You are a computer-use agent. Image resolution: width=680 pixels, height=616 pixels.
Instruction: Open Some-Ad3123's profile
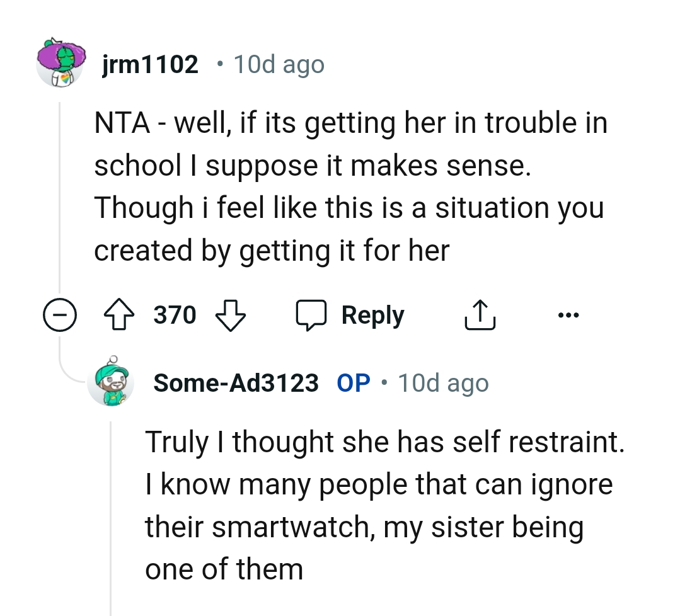pos(236,383)
